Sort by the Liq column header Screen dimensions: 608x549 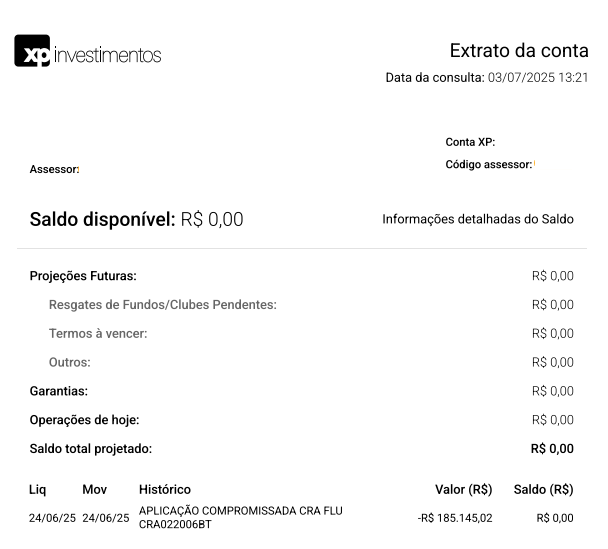coord(37,490)
